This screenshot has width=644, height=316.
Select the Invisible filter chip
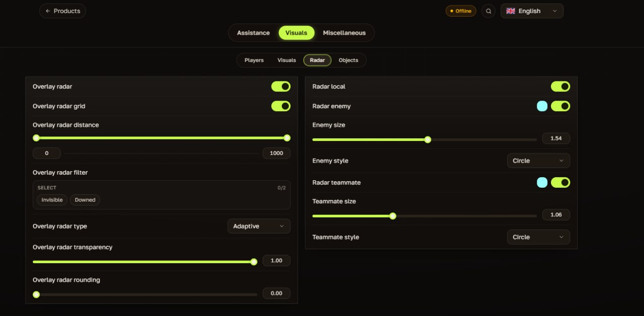click(52, 200)
